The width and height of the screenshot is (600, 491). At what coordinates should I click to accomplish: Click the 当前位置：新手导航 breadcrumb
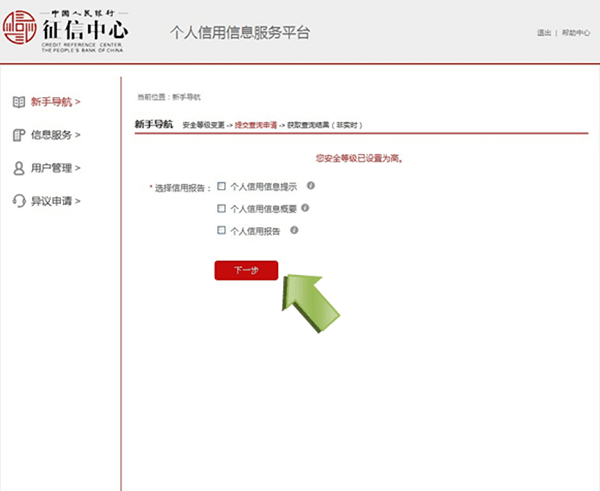(169, 97)
